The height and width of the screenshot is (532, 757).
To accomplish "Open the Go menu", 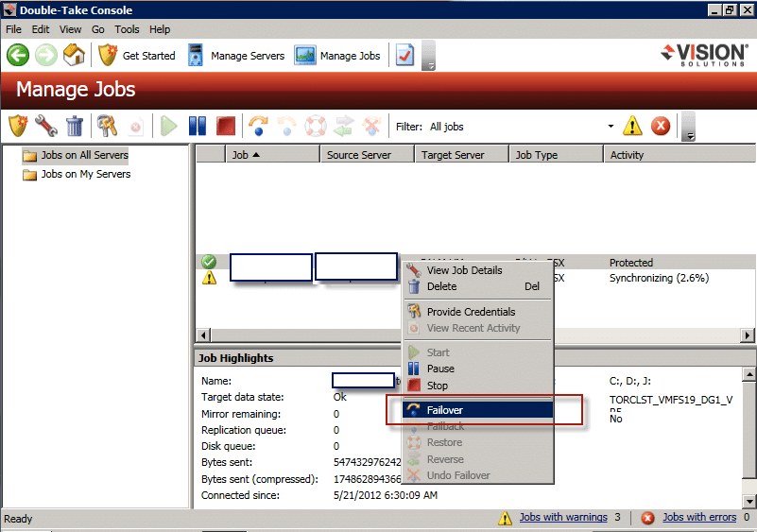I will tap(98, 29).
